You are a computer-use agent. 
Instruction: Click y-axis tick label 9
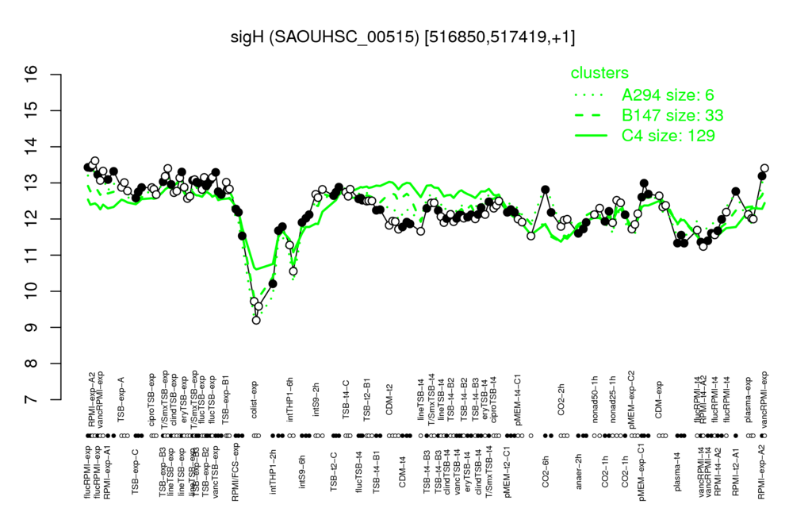(32, 328)
